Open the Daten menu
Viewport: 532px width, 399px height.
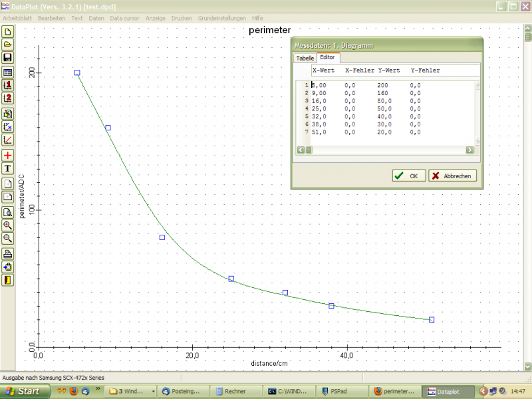(96, 19)
